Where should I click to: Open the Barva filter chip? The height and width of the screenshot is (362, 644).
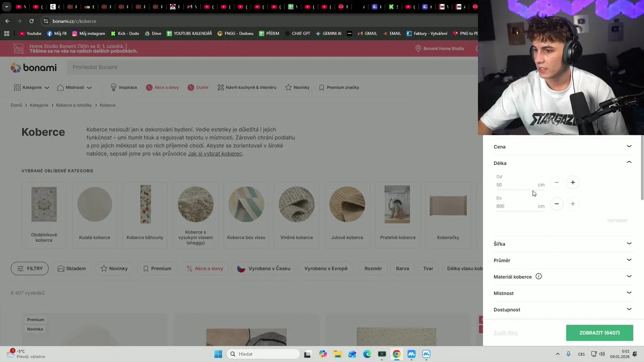(403, 268)
